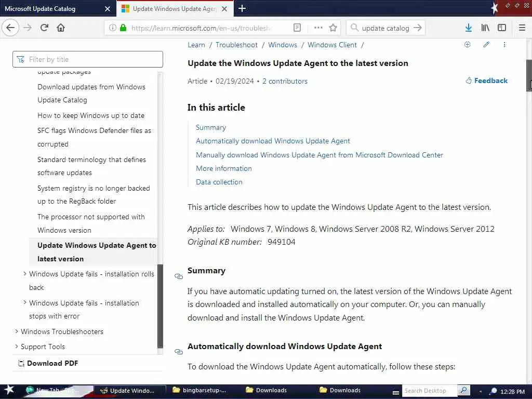Click the forward navigation arrow

[x=28, y=28]
